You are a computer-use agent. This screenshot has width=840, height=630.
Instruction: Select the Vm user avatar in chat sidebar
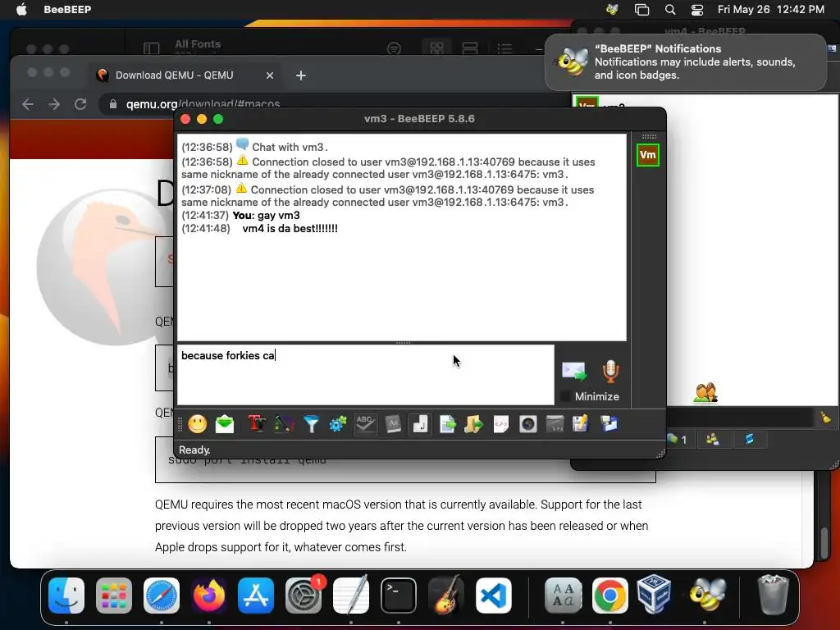(x=648, y=155)
